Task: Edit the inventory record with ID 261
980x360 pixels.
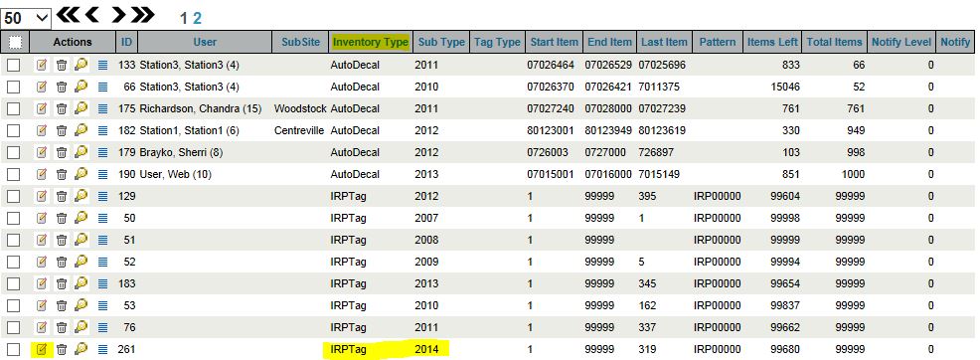Action: point(42,349)
